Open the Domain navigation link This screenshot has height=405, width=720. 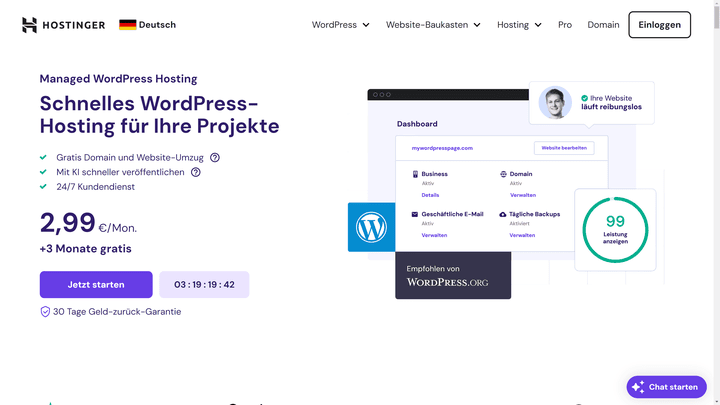tap(603, 25)
